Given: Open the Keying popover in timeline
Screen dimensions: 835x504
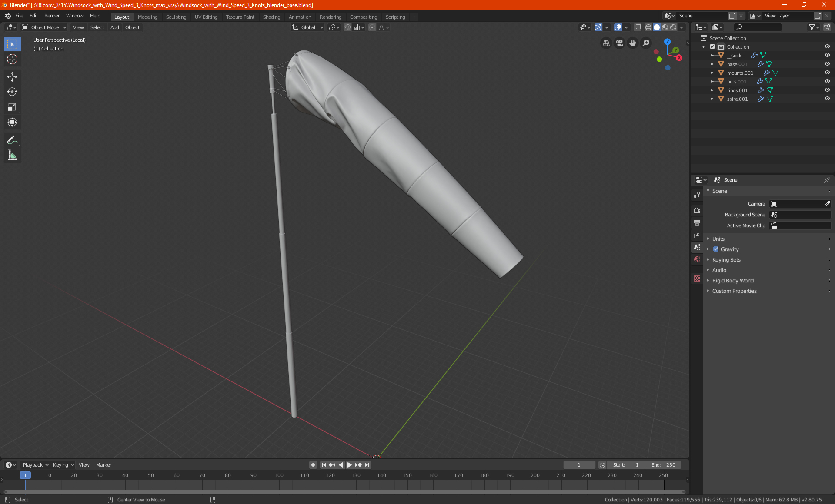Looking at the screenshot, I should point(63,465).
